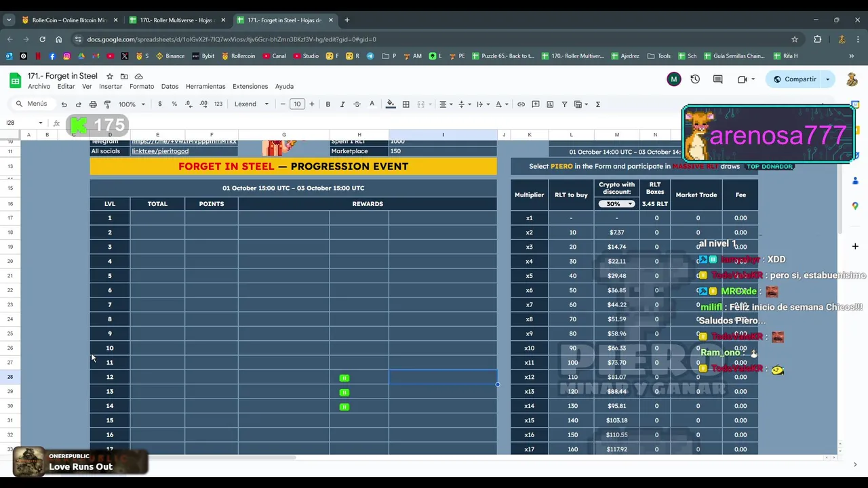Image resolution: width=868 pixels, height=488 pixels.
Task: Open the Functions sigma icon
Action: (598, 104)
